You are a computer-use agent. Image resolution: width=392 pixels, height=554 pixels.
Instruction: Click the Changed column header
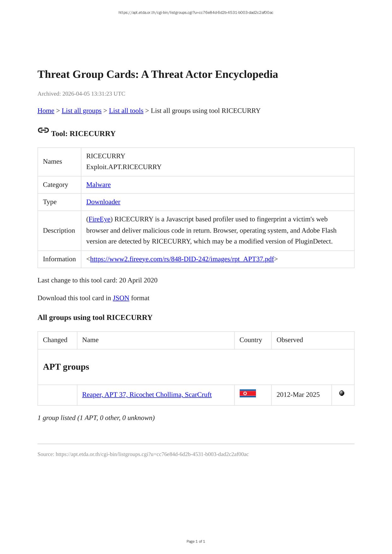55,340
